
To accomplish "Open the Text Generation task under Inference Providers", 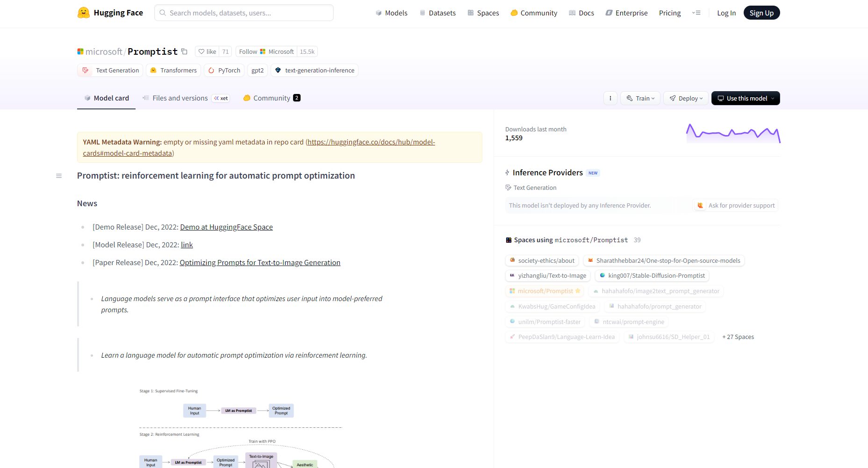I will click(x=531, y=187).
